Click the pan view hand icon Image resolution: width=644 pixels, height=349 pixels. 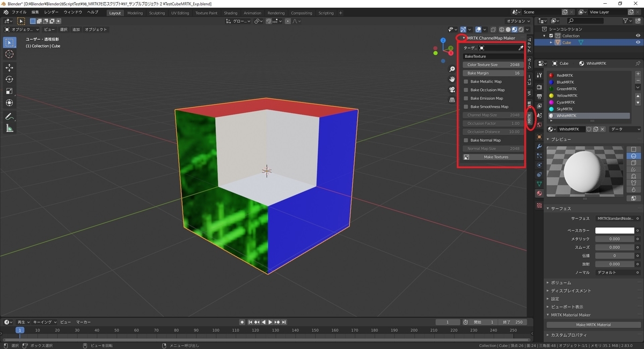click(452, 79)
